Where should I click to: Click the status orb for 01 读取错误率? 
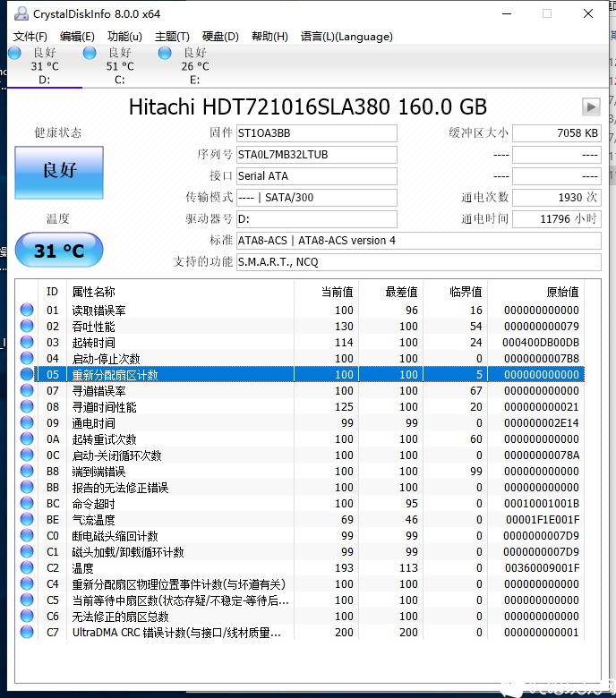click(x=27, y=310)
